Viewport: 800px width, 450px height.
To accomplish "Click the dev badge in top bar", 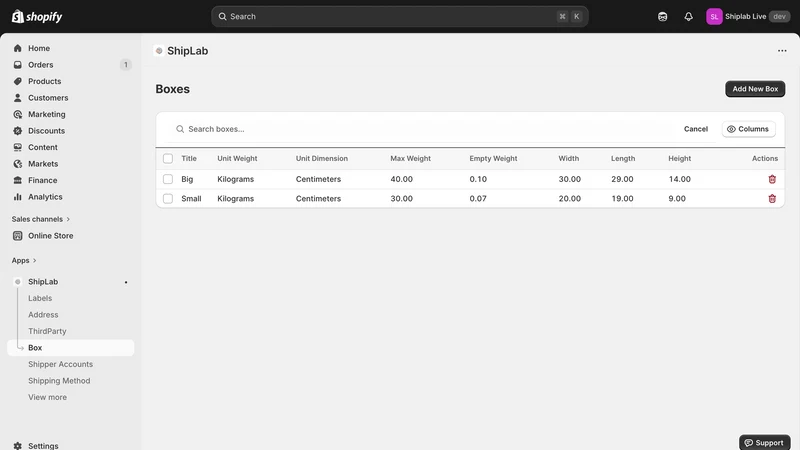I will 779,16.
